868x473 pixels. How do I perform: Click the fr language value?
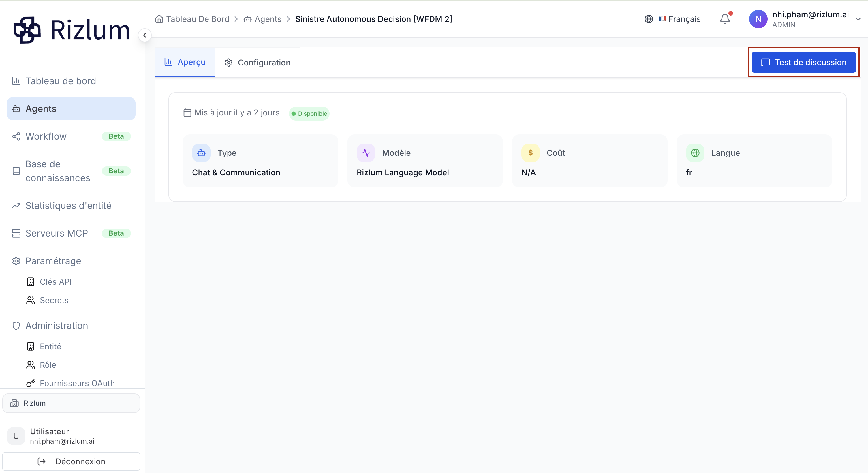click(689, 172)
